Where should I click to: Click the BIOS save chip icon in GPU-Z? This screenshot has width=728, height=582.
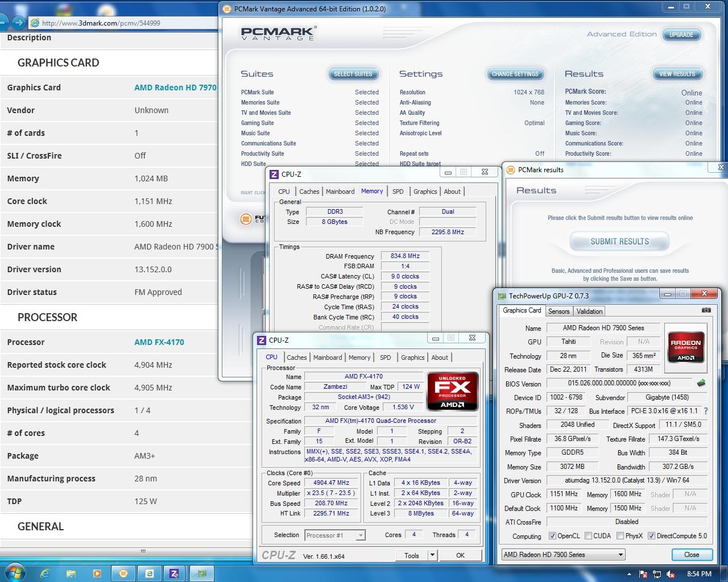pyautogui.click(x=701, y=383)
